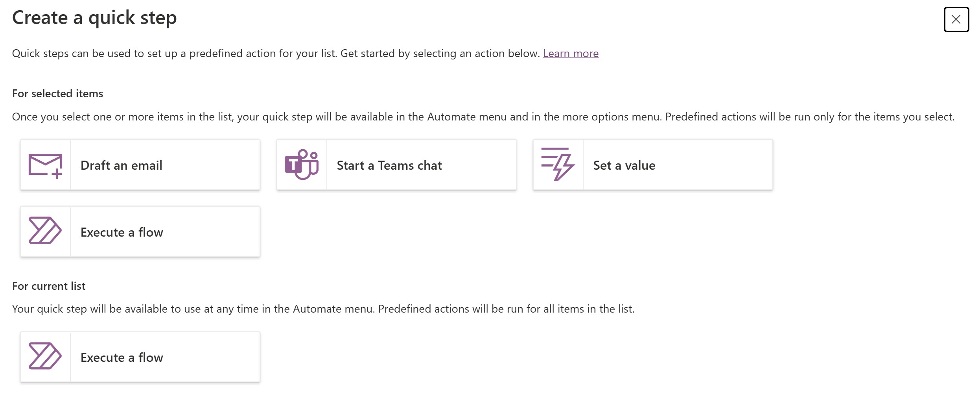980x400 pixels.
Task: Click the flow icon under For selected items
Action: (x=45, y=231)
